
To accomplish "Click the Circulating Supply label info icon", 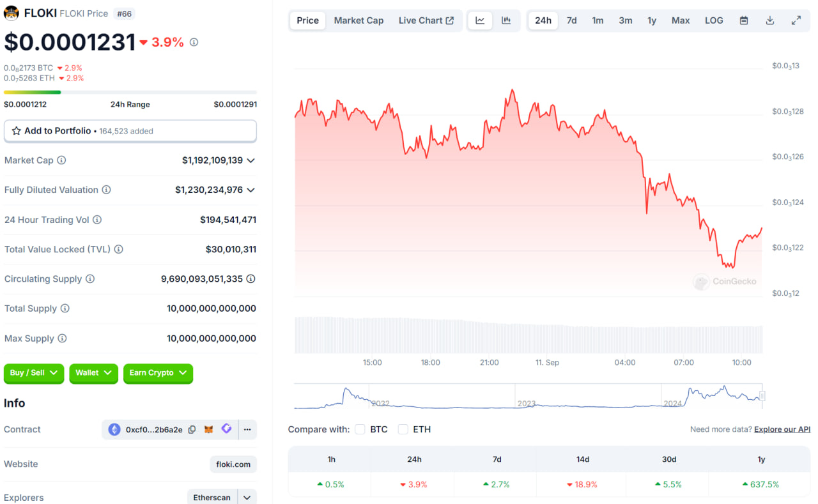I will (x=90, y=279).
